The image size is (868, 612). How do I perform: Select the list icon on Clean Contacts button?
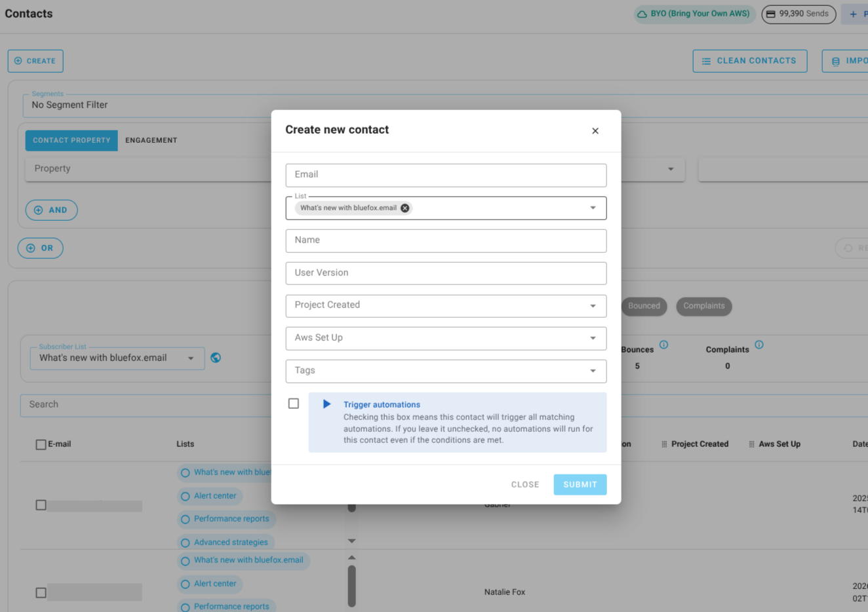click(706, 60)
